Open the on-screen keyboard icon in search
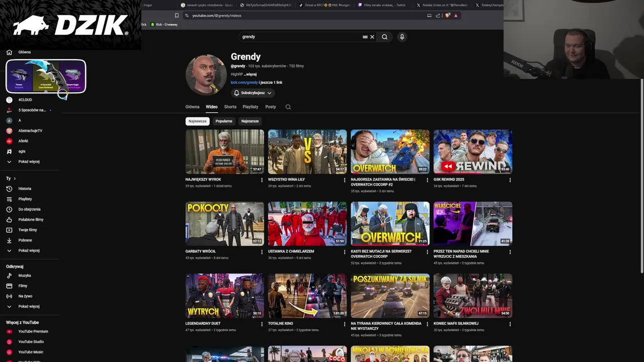This screenshot has height=362, width=644. click(365, 37)
